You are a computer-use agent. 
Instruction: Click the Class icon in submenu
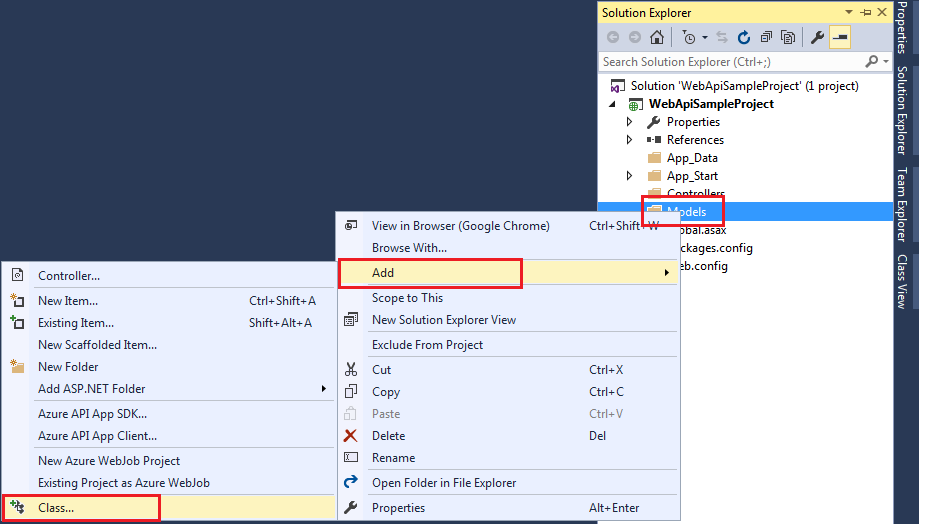pyautogui.click(x=18, y=507)
